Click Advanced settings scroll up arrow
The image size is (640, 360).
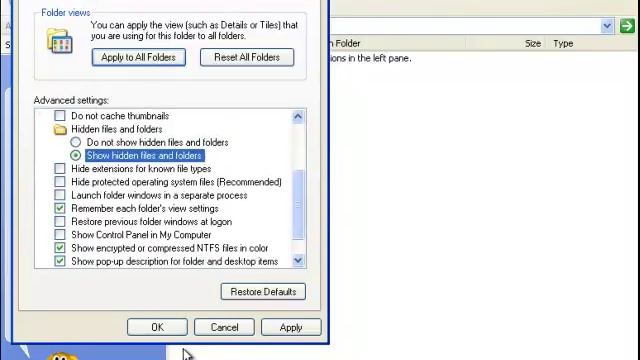[298, 117]
